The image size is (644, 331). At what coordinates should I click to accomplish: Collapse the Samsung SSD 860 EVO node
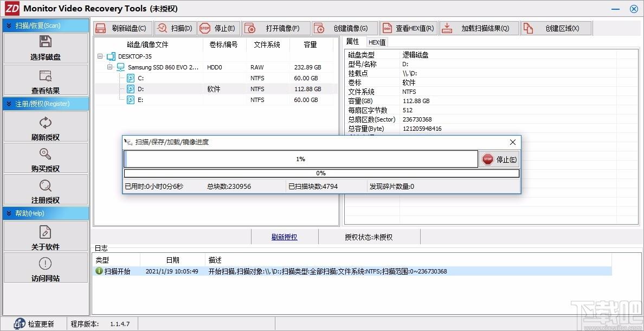click(110, 67)
